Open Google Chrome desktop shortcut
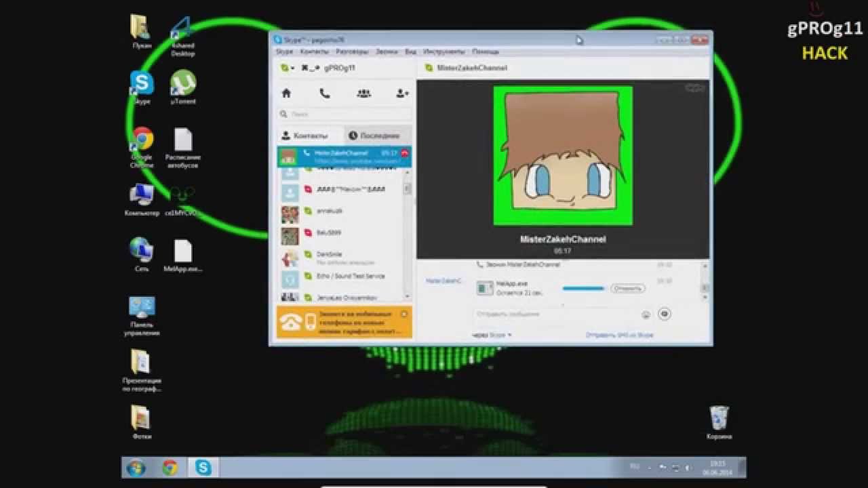This screenshot has width=868, height=488. [142, 148]
